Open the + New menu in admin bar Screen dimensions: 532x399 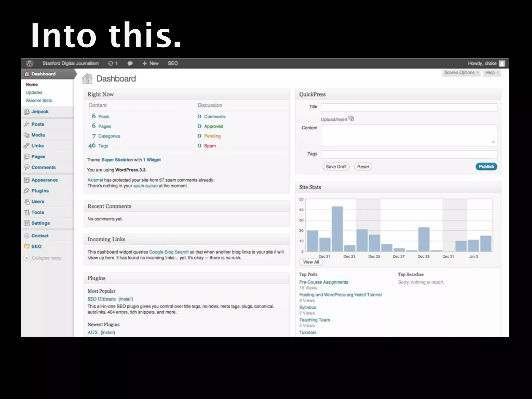coord(151,63)
